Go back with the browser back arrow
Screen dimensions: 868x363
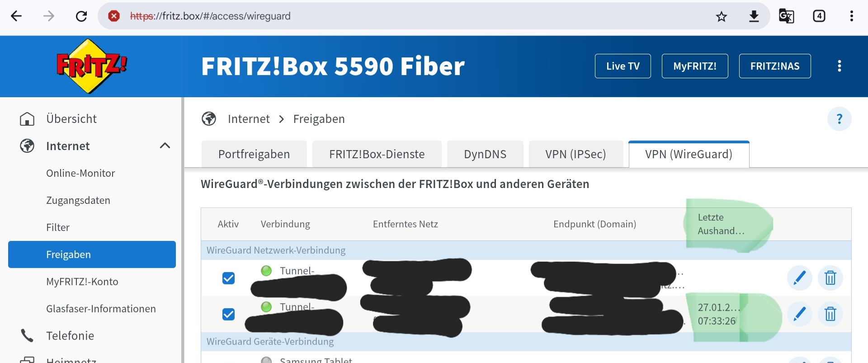click(16, 16)
